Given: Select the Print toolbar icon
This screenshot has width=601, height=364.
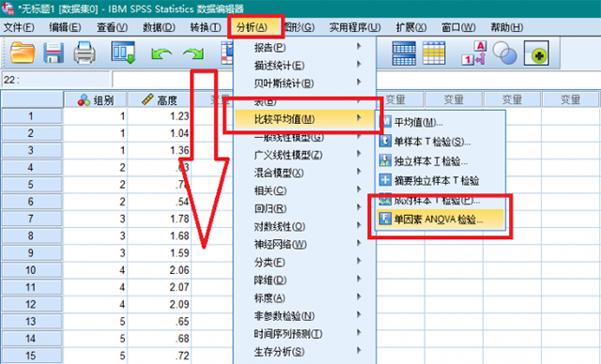Looking at the screenshot, I should click(x=85, y=53).
